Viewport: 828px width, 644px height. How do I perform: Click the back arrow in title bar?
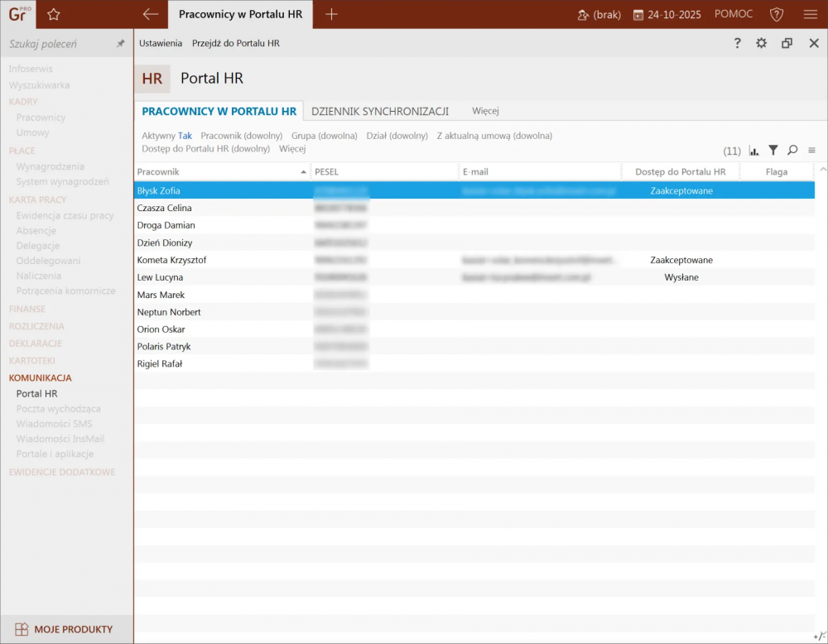tap(150, 14)
